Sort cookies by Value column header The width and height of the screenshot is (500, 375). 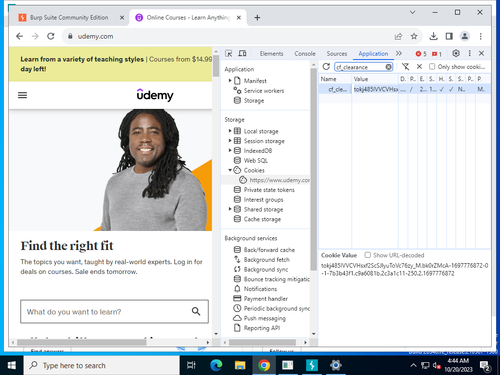375,79
